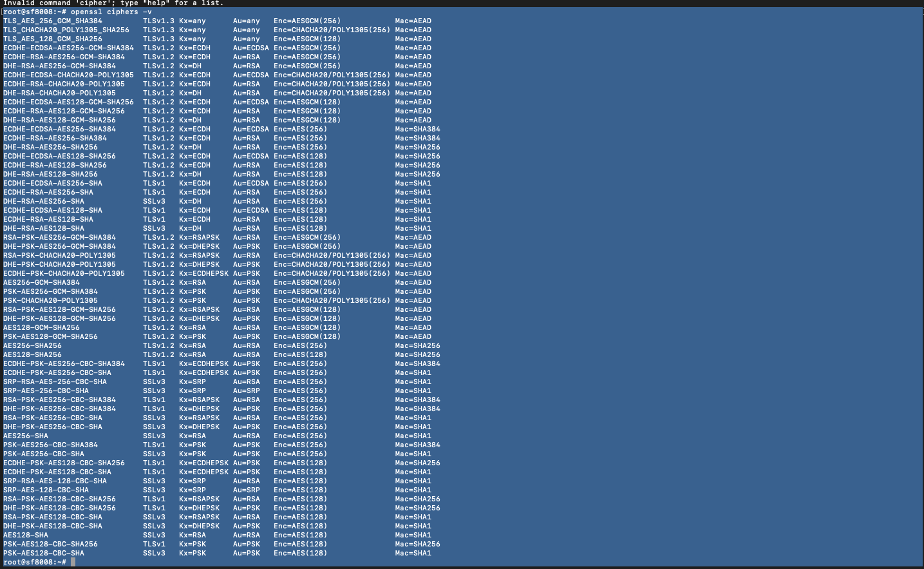Click the AES256-SHA cipher name
Viewport: 924px width, 569px height.
point(26,436)
